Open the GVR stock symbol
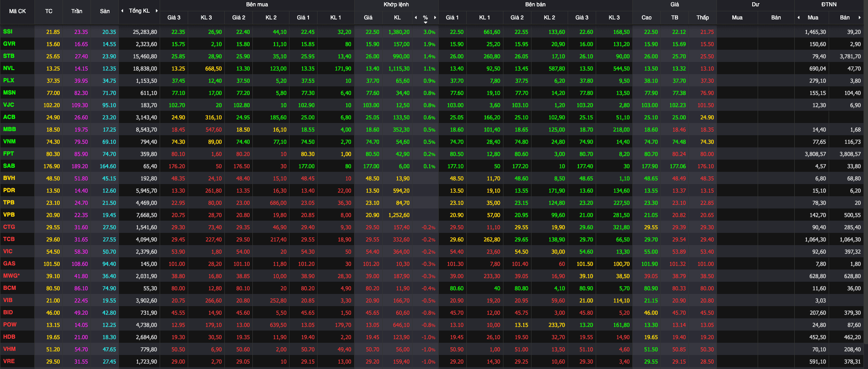The width and height of the screenshot is (868, 369). 9,44
